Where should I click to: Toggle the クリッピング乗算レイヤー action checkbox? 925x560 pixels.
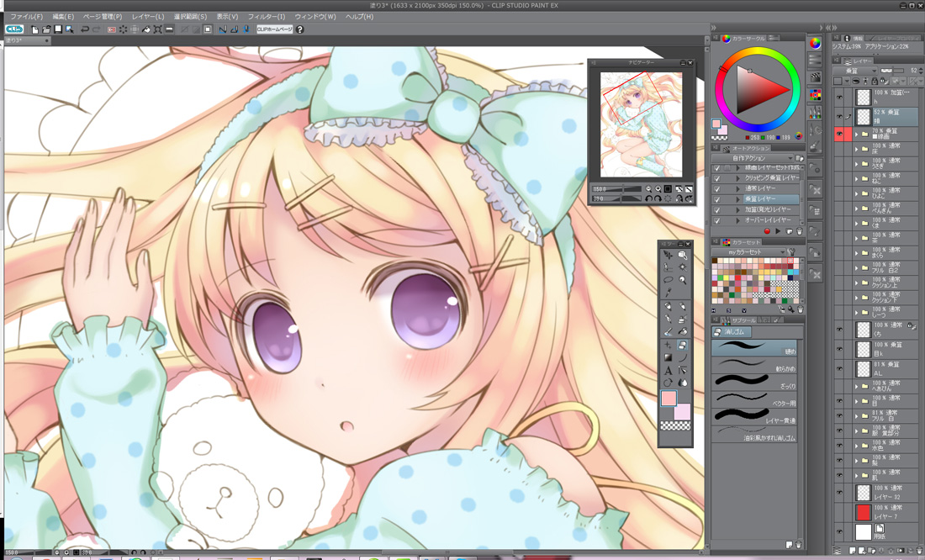point(716,178)
